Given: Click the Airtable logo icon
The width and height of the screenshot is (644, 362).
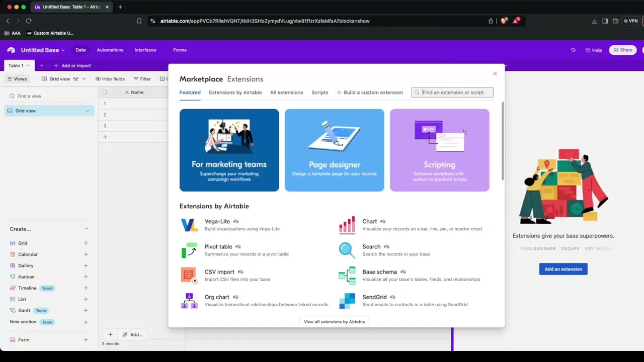Looking at the screenshot, I should click(x=11, y=50).
